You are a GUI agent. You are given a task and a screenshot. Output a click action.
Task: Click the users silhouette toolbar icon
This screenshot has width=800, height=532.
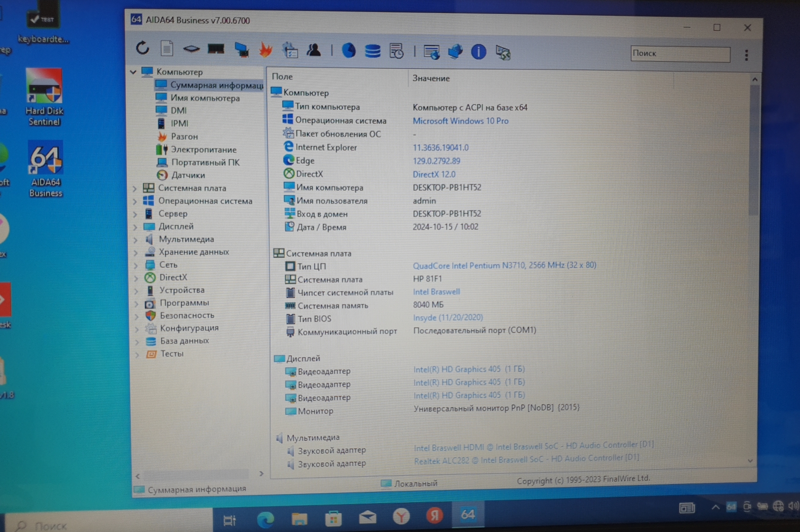pyautogui.click(x=313, y=50)
